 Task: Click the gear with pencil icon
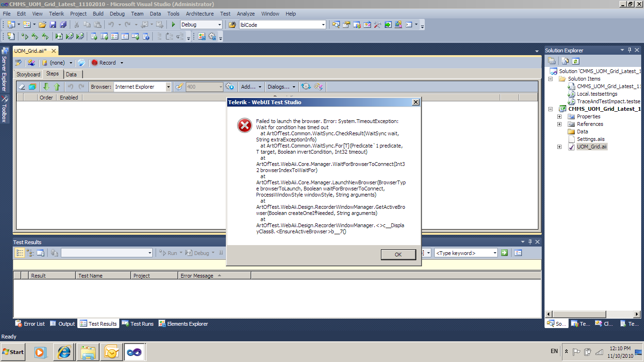tap(319, 87)
